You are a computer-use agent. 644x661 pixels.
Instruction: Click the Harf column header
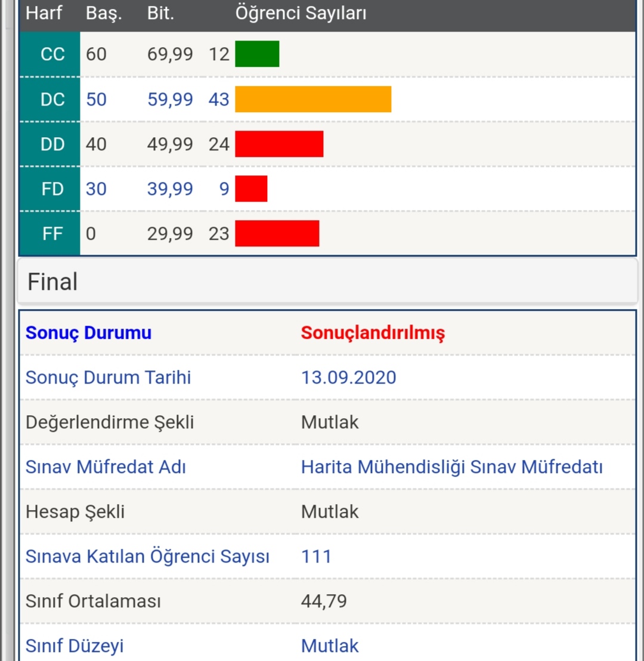(x=44, y=13)
